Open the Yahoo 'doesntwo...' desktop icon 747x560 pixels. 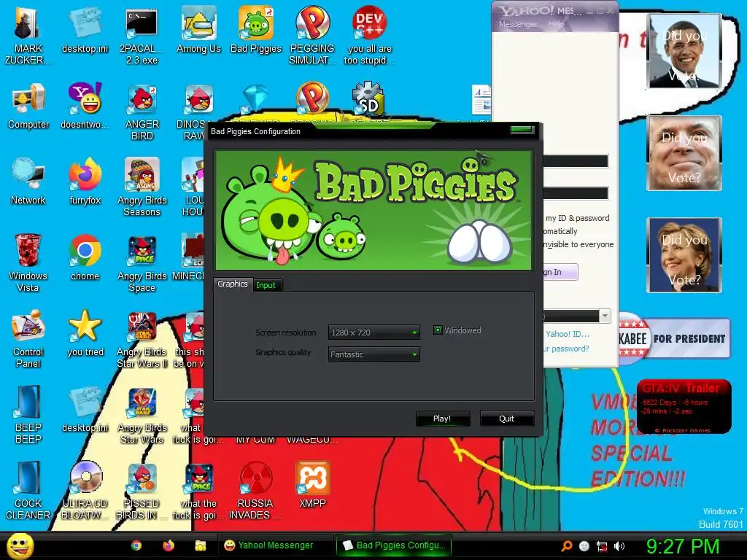tap(85, 106)
